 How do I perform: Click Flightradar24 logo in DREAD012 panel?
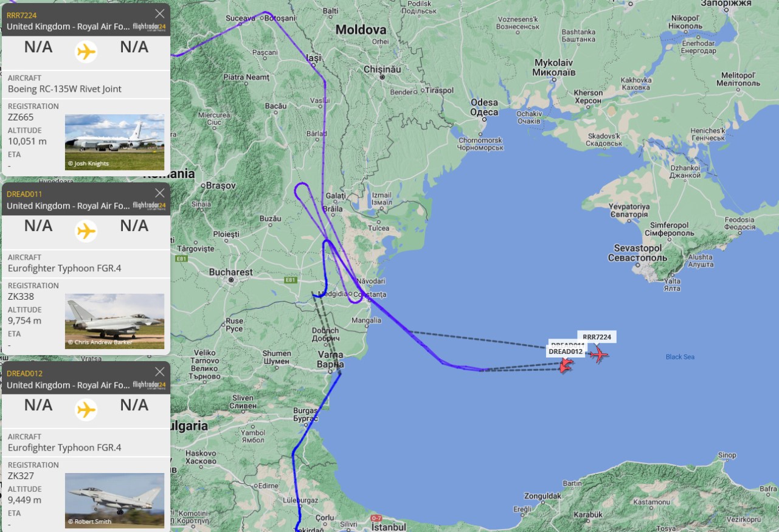click(x=149, y=385)
